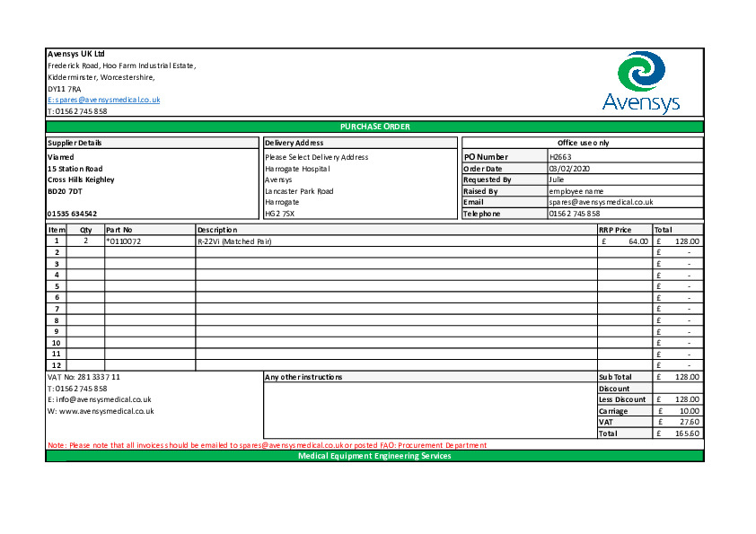Click the VAT amount 27.60
This screenshot has height=534, width=756.
[x=690, y=422]
